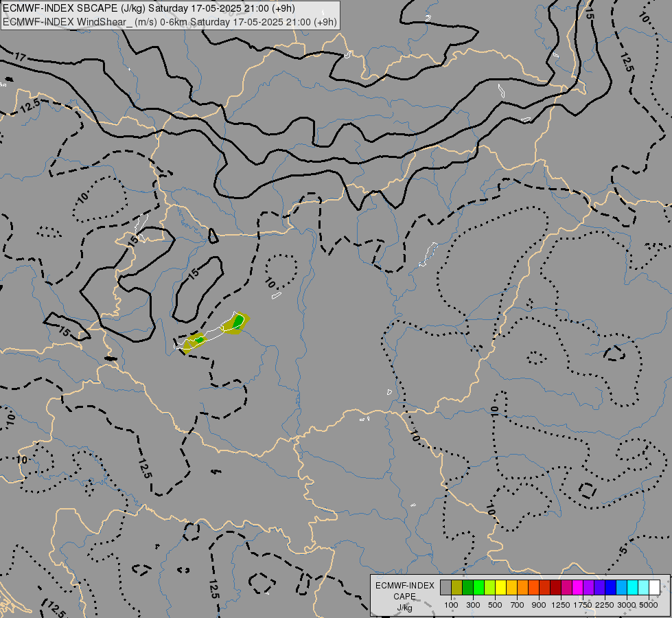Click the orange legend swatch above 700

pyautogui.click(x=523, y=587)
